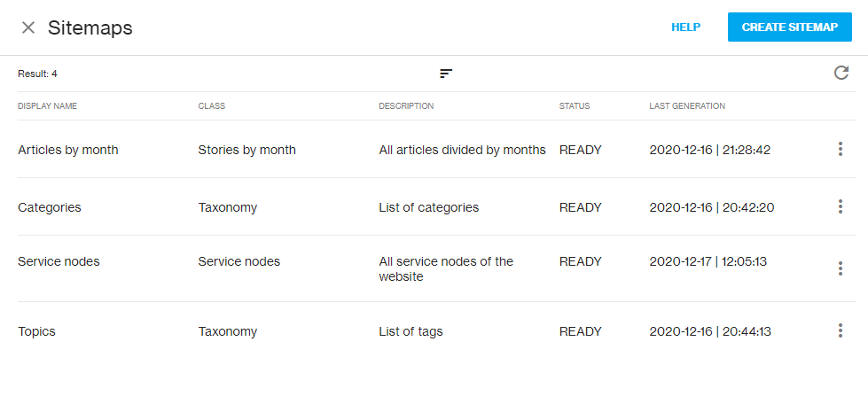This screenshot has height=396, width=868.
Task: Close the Sitemaps panel with X icon
Action: pyautogui.click(x=28, y=27)
